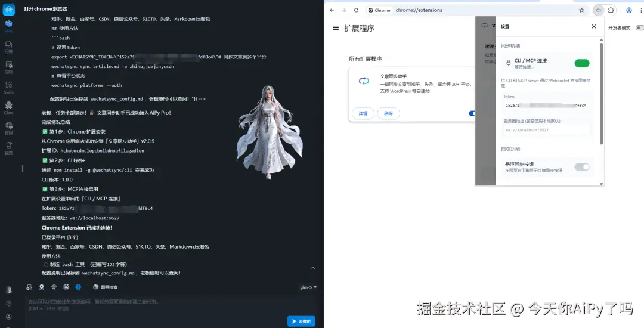Collapse the task output with the up chevron
This screenshot has width=644, height=328.
[x=312, y=268]
